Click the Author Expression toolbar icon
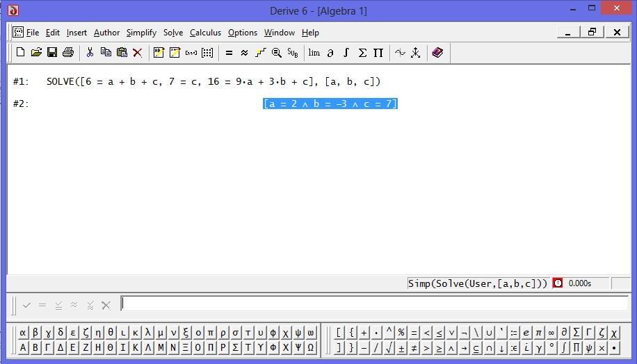This screenshot has width=637, height=364. (x=159, y=52)
